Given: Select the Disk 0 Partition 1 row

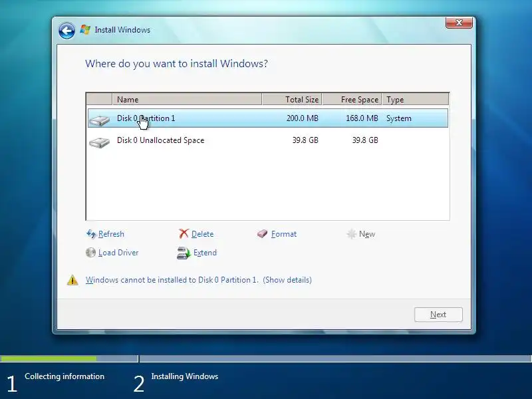Looking at the screenshot, I should click(x=268, y=118).
